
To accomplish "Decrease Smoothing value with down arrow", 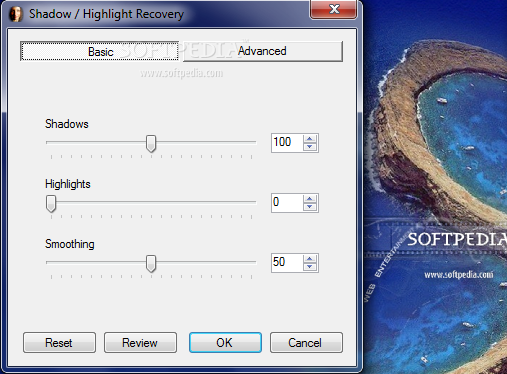I will pyautogui.click(x=310, y=267).
